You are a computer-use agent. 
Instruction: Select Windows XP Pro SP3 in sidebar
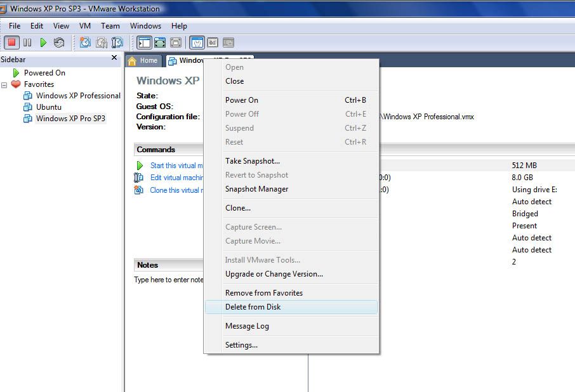coord(70,119)
